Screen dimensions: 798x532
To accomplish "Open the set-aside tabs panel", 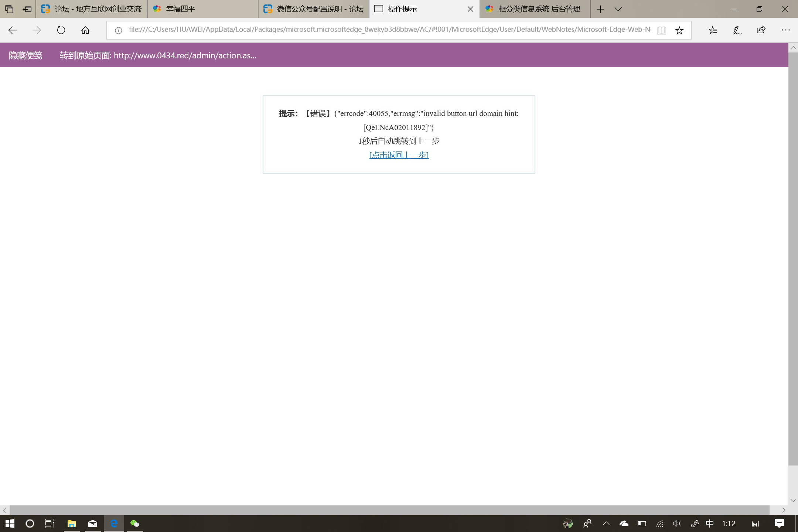I will click(9, 9).
